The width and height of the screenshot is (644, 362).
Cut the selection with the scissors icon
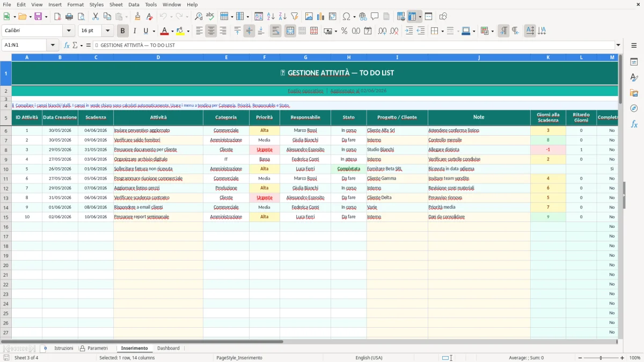click(96, 17)
